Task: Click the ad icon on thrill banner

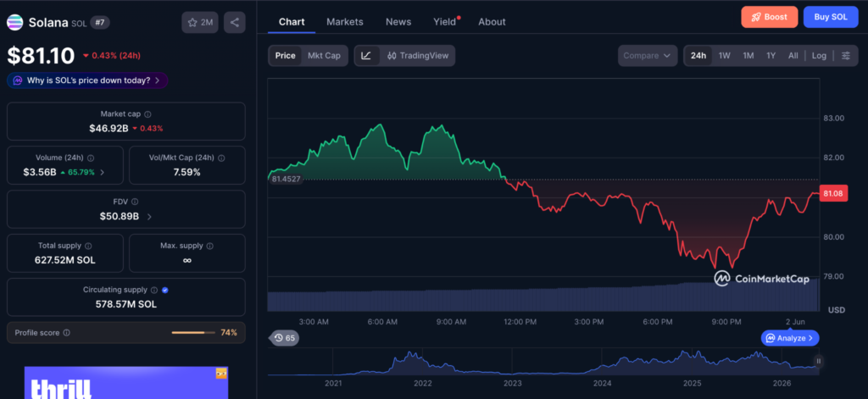Action: 221,374
